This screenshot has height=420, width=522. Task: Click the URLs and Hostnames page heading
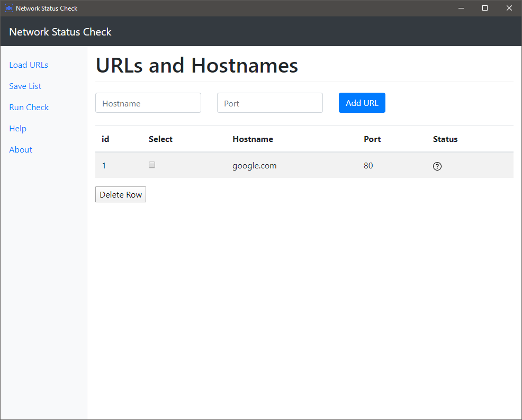coord(197,65)
